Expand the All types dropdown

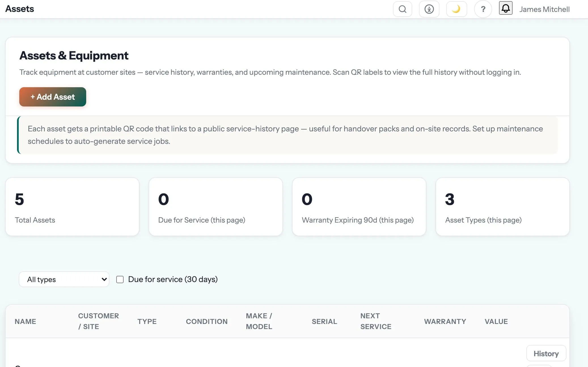(x=64, y=279)
